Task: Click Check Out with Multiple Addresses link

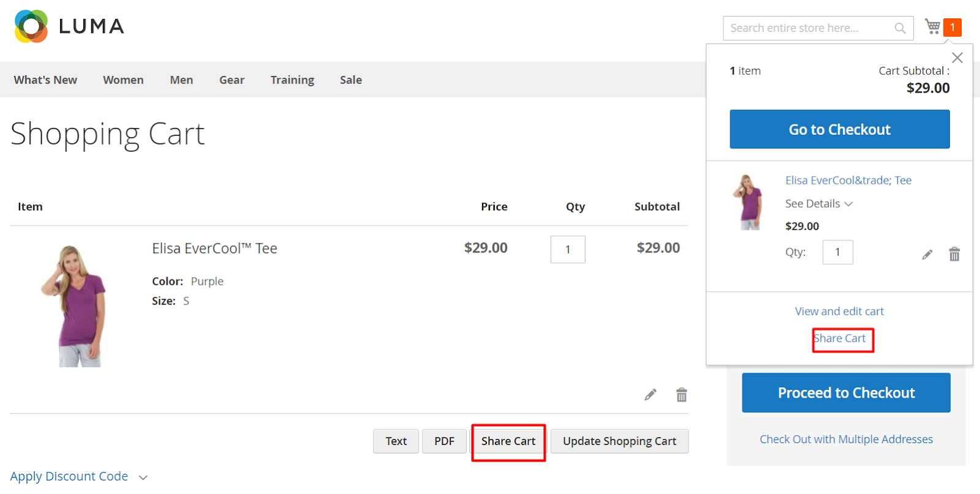Action: [x=846, y=439]
